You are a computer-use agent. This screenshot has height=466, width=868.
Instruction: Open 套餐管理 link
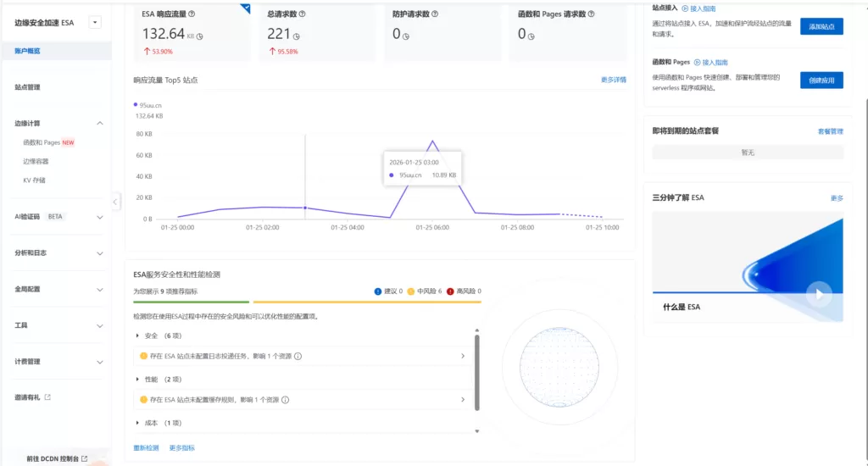(x=831, y=131)
